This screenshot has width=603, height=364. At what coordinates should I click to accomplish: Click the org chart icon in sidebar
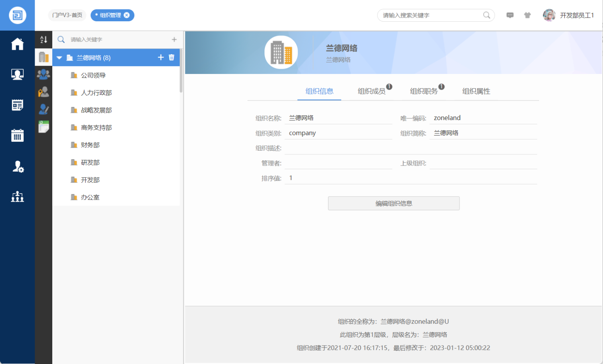17,196
